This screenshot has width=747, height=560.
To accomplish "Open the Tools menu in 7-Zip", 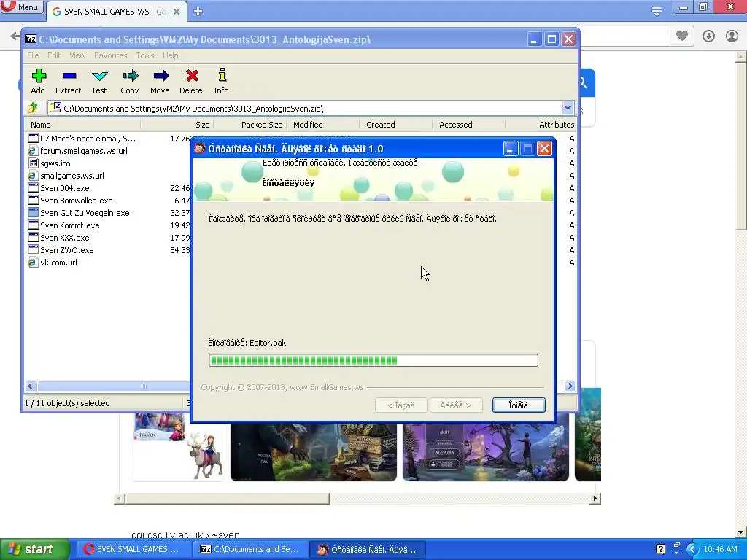I will [145, 55].
